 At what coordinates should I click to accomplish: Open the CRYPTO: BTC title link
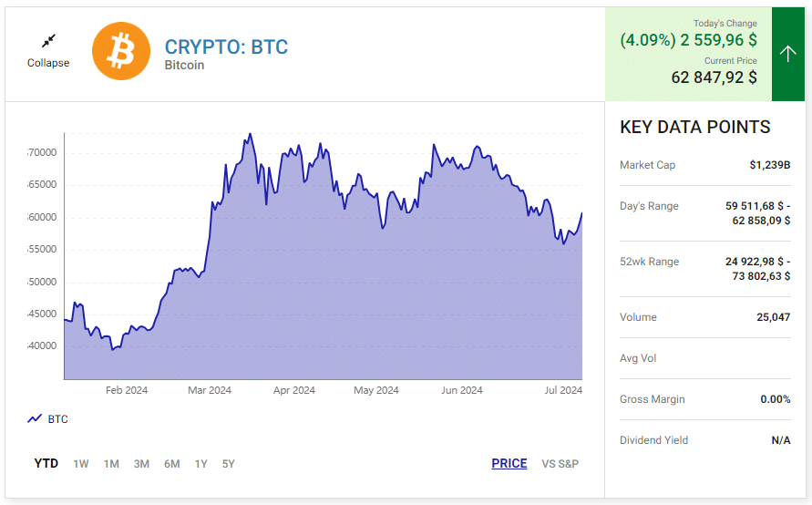[226, 47]
